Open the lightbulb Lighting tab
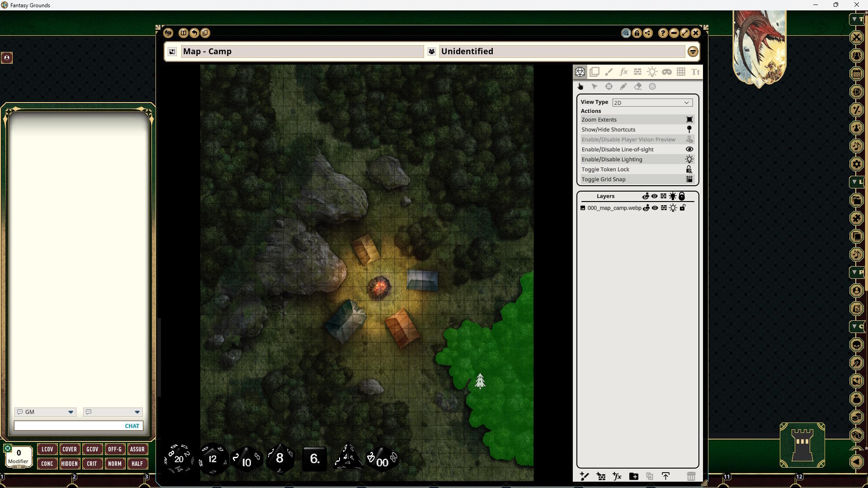Screen dimensions: 868x488 pos(652,72)
